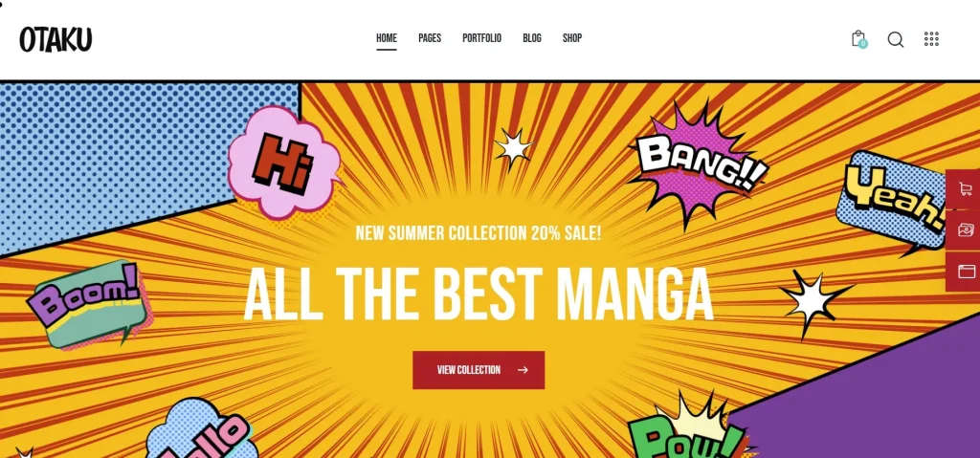Open the Blog menu
Image resolution: width=980 pixels, height=458 pixels.
[x=532, y=38]
